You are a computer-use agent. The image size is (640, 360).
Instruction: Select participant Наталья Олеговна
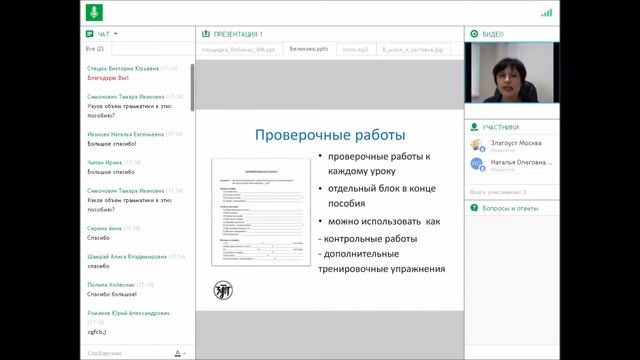(521, 162)
